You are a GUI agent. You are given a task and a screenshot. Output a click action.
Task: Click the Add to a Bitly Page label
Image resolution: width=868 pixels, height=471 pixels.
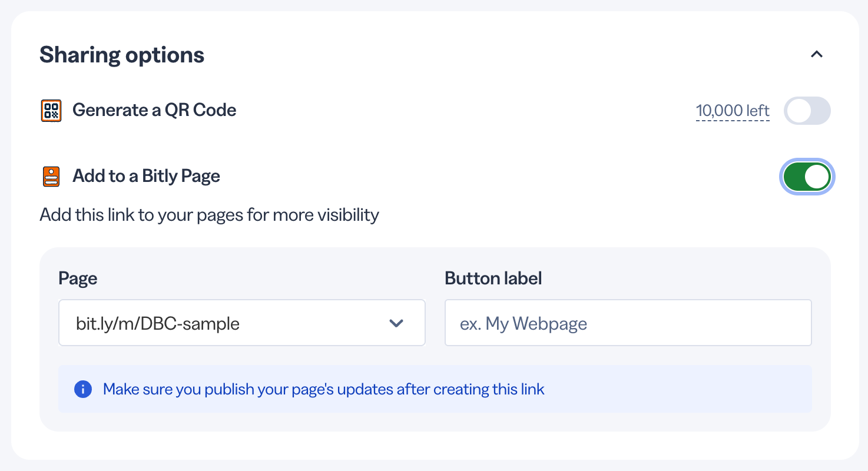(x=146, y=176)
